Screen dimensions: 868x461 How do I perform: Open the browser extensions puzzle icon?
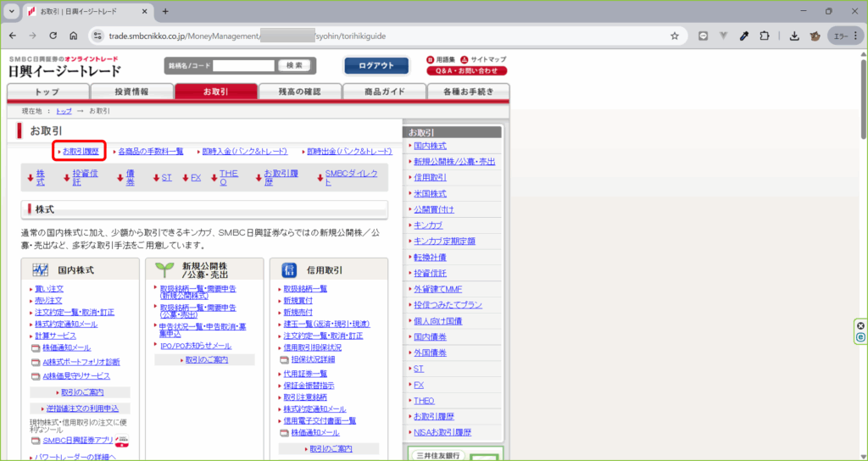pyautogui.click(x=765, y=36)
